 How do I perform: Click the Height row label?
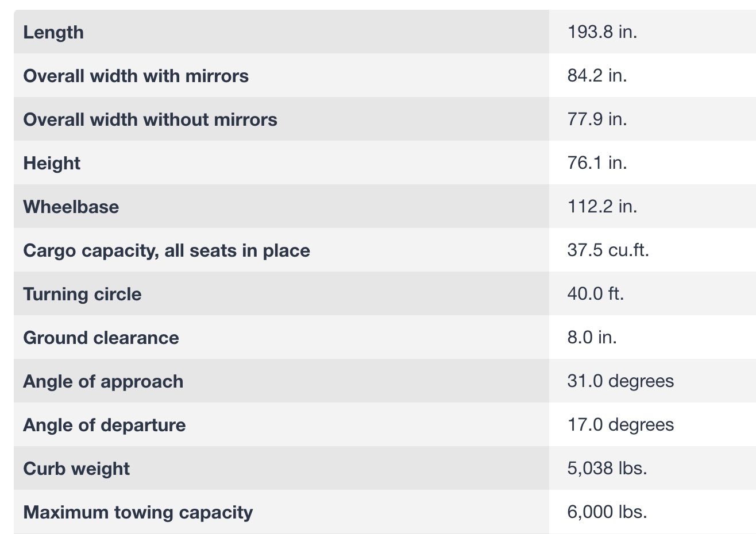click(x=52, y=163)
